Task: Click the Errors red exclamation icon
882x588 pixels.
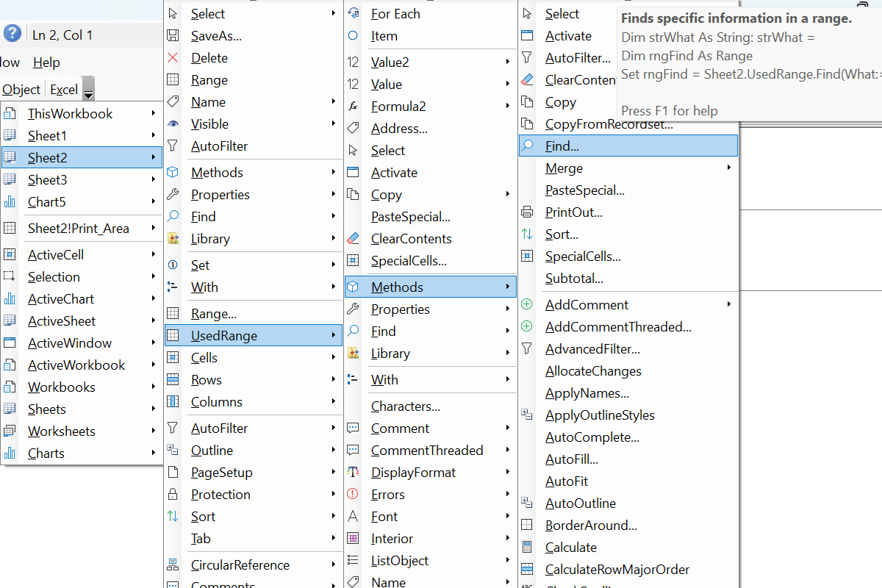Action: [x=353, y=494]
